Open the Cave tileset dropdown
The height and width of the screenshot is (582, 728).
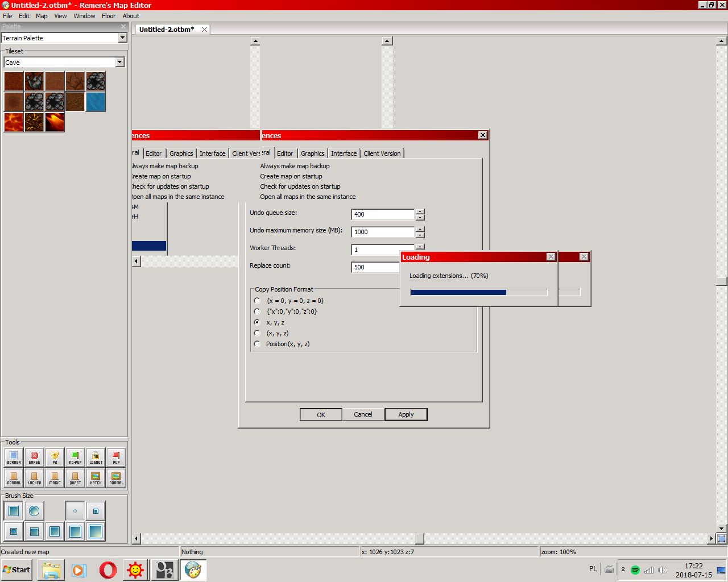tap(119, 63)
